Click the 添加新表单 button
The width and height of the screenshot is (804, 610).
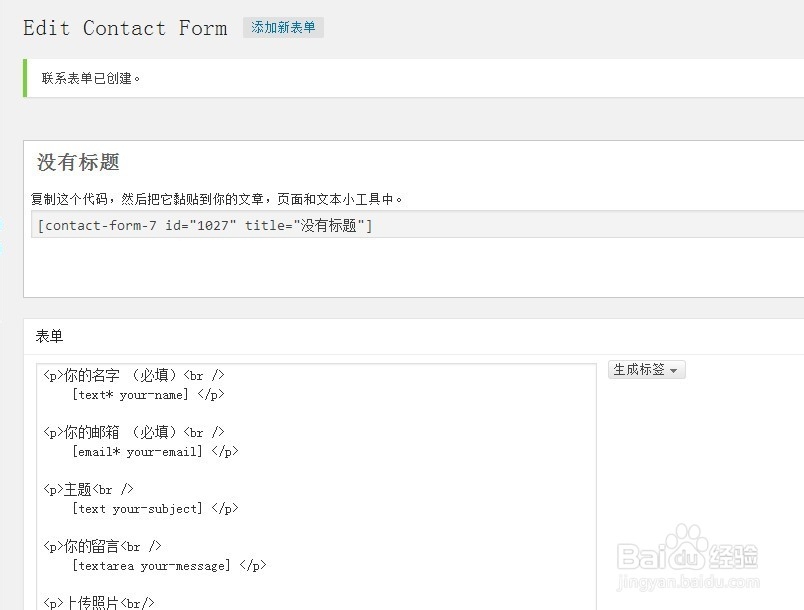[283, 28]
